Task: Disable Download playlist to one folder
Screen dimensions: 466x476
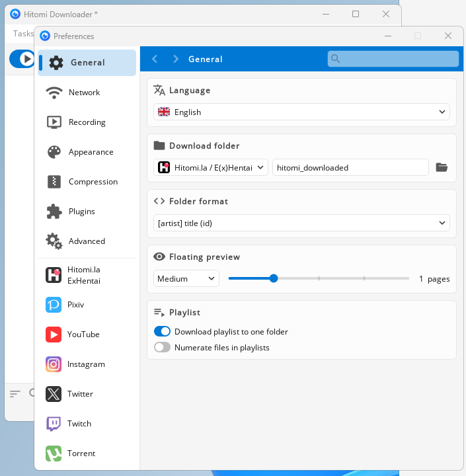Action: [x=162, y=332]
